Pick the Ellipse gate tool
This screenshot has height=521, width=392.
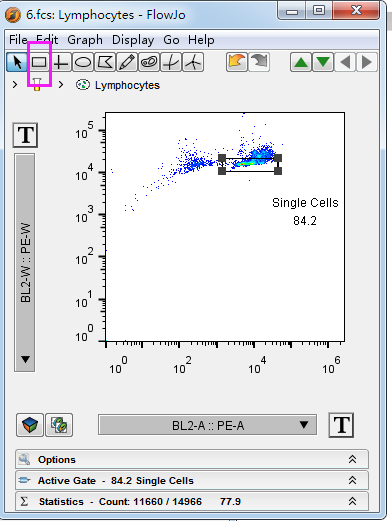click(x=83, y=62)
